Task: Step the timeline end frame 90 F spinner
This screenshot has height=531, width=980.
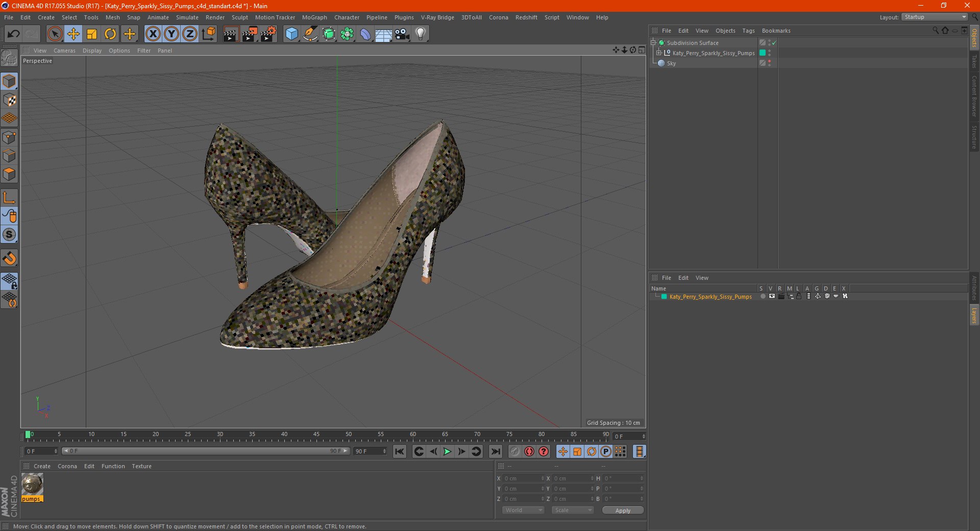Action: [x=384, y=451]
